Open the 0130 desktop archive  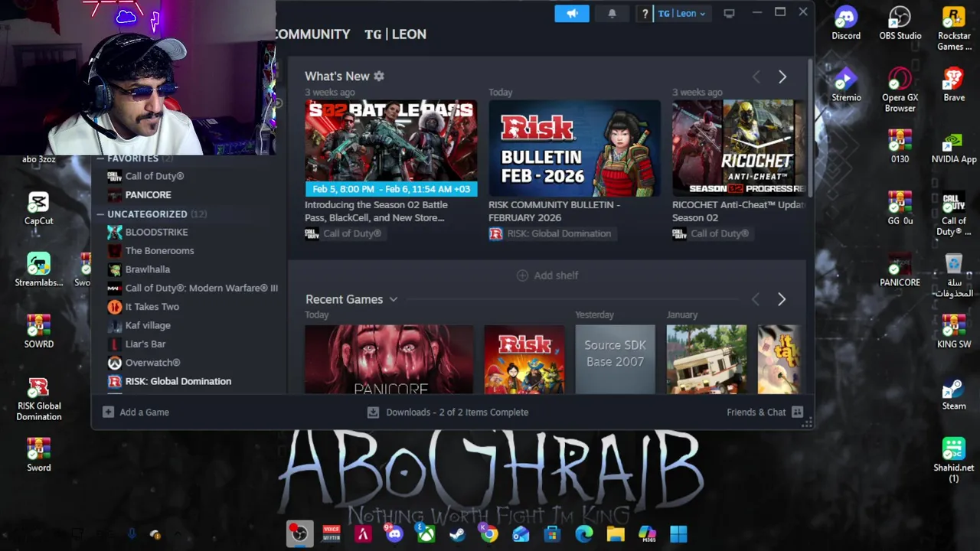tap(900, 147)
